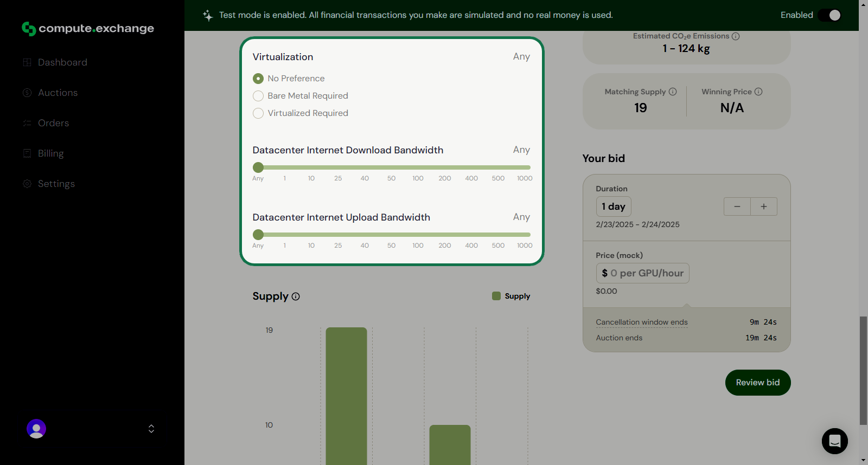Click the 2/23/2025 - 2/24/2025 date range
Screen dimensions: 868x465
click(x=637, y=224)
